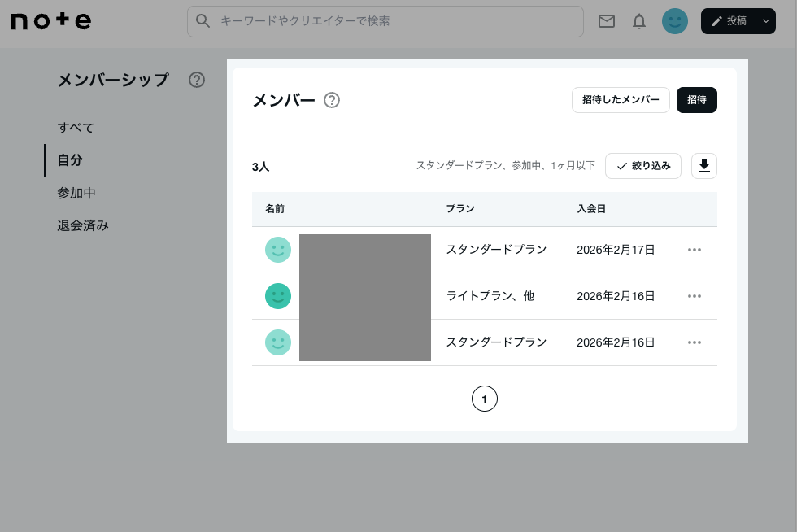
Task: Click the search magnifier icon
Action: [203, 21]
